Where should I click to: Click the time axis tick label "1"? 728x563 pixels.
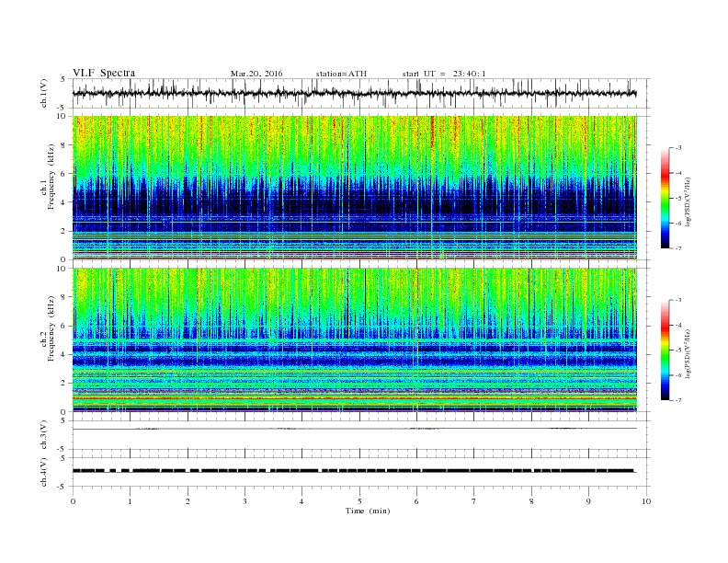(x=131, y=501)
